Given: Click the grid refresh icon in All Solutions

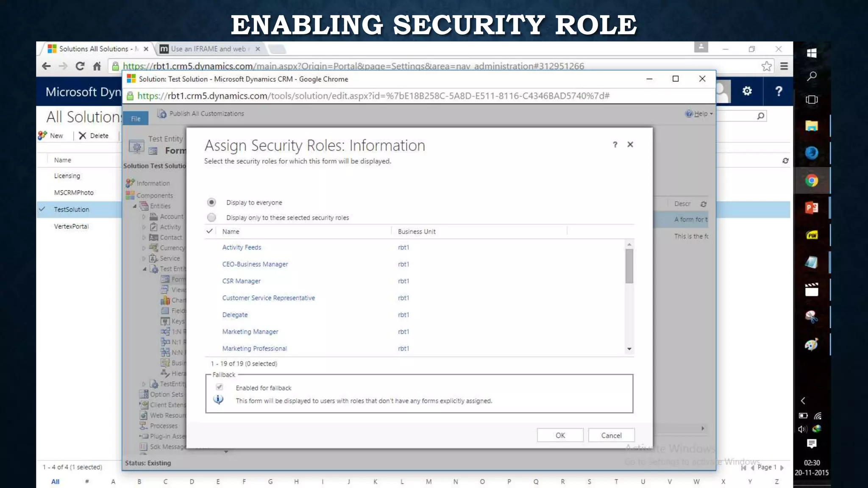Looking at the screenshot, I should pos(785,161).
